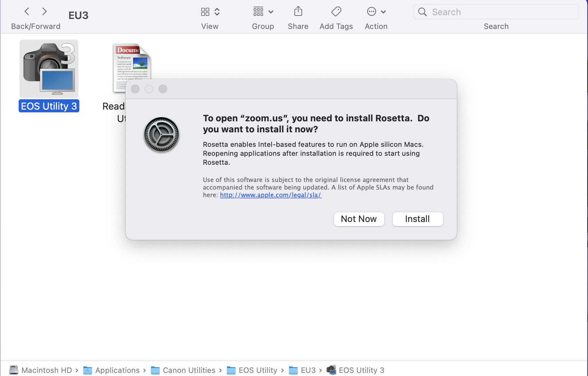Screen dimensions: 588x376
Task: Select the EOS Utility 3 filename label
Action: pos(49,106)
